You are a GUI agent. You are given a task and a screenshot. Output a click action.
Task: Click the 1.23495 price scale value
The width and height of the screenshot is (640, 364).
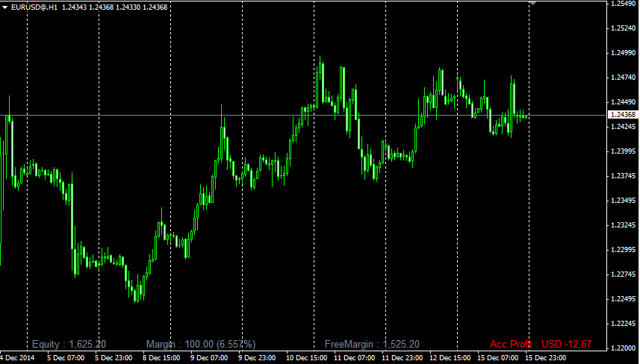pyautogui.click(x=623, y=201)
